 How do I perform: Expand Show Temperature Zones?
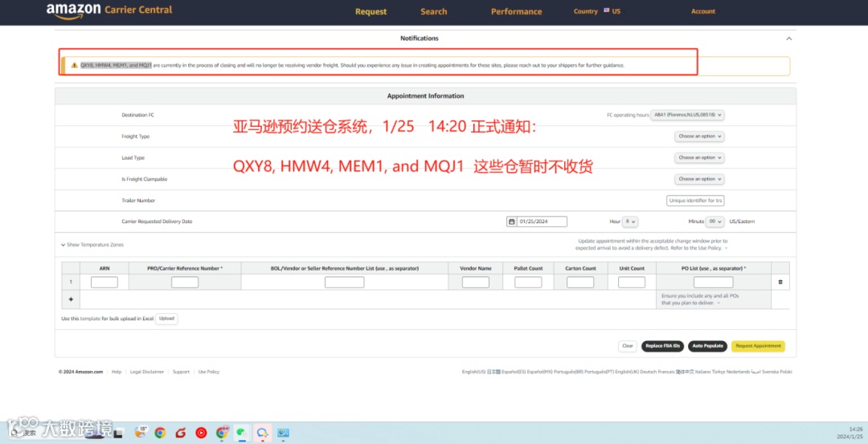click(92, 244)
